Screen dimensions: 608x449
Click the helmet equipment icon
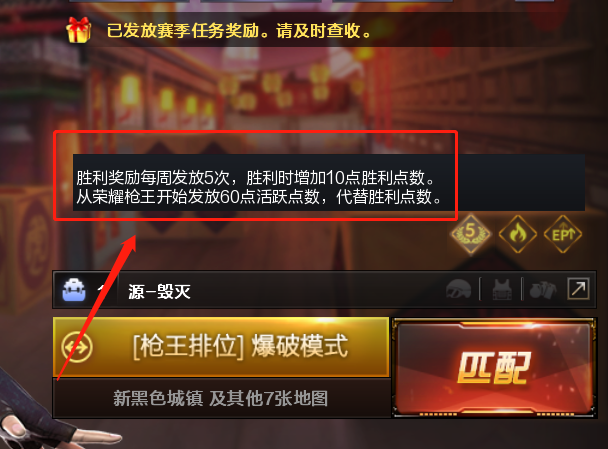pyautogui.click(x=458, y=289)
